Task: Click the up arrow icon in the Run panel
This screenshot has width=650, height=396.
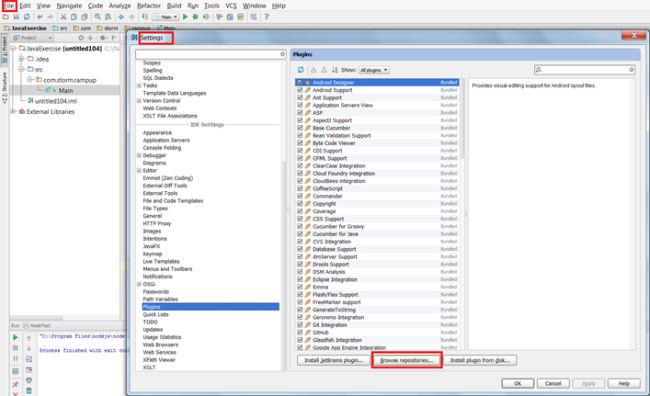Action: (29, 338)
